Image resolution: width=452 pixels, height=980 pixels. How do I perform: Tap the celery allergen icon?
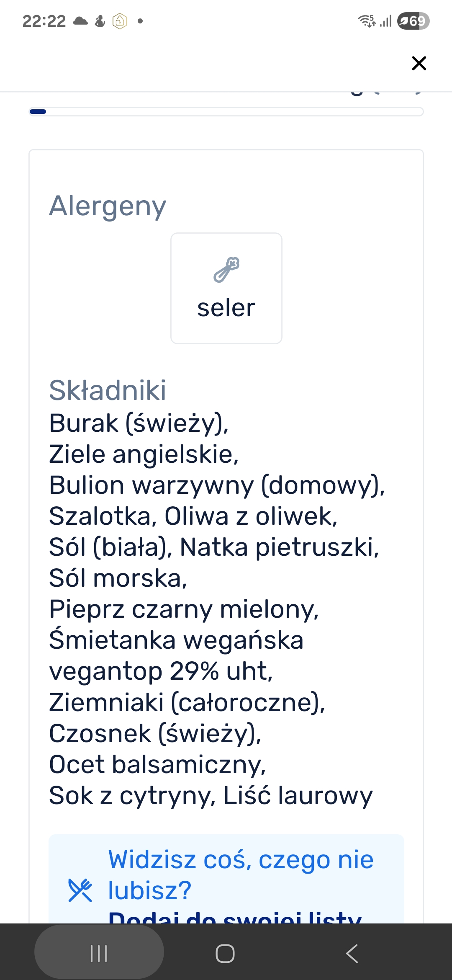point(226,269)
